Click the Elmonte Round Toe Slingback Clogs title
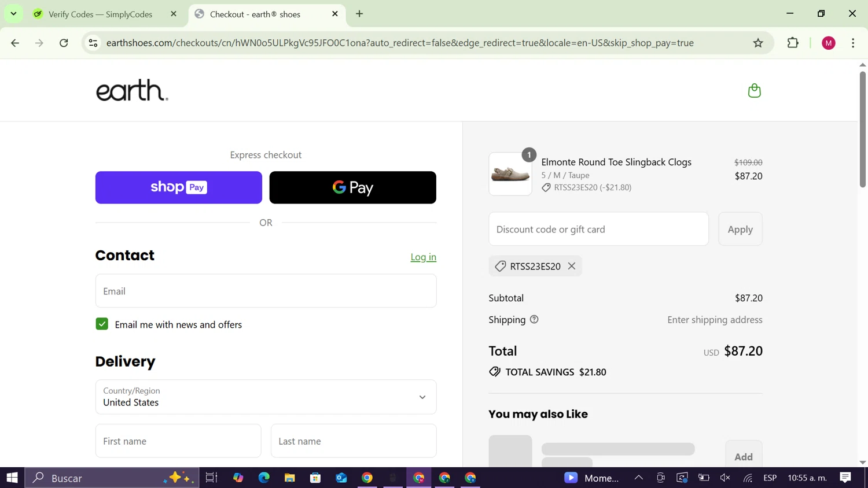 616,162
